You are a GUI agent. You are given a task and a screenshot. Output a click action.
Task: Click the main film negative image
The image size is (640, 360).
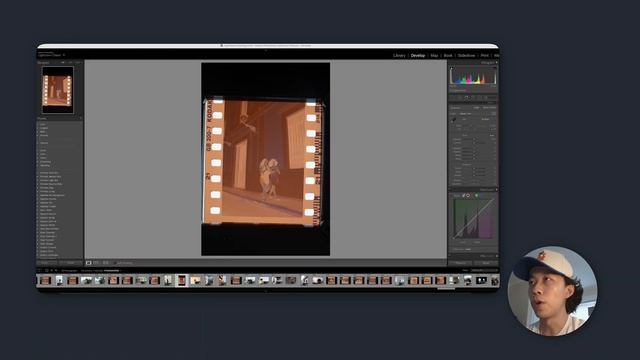pos(265,159)
